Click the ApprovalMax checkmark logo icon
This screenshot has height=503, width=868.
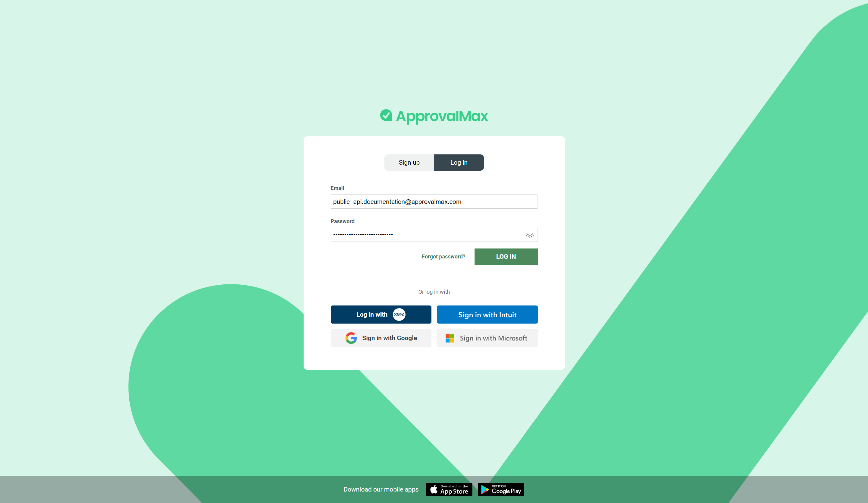(x=386, y=116)
